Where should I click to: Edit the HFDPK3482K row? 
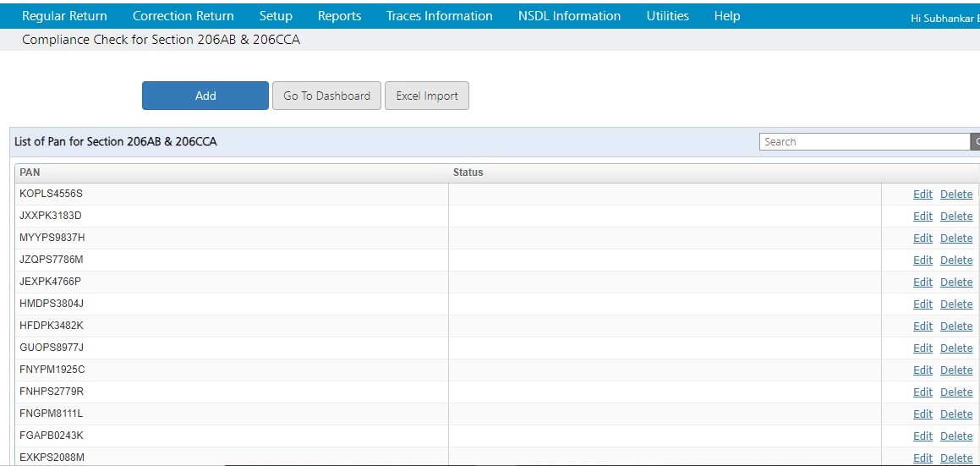point(923,326)
